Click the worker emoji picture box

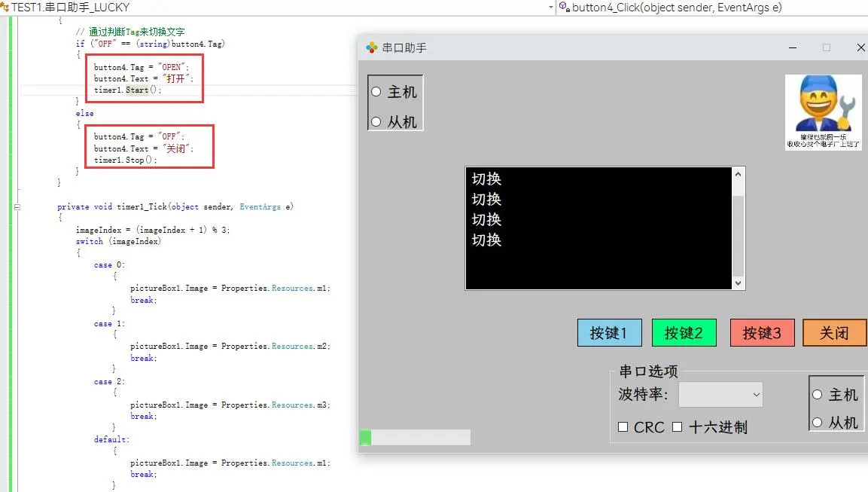[823, 112]
